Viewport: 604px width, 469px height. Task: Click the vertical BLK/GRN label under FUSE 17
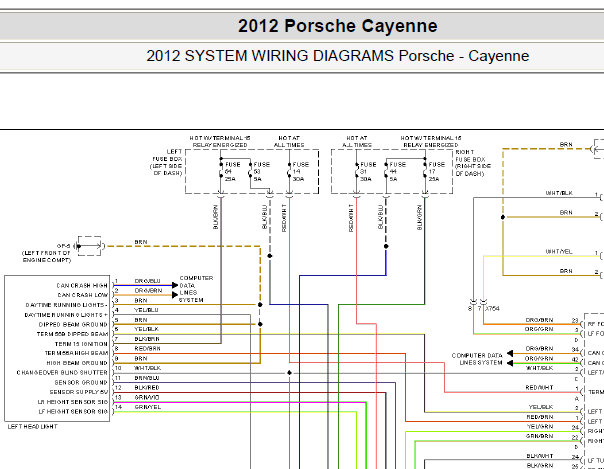[419, 218]
